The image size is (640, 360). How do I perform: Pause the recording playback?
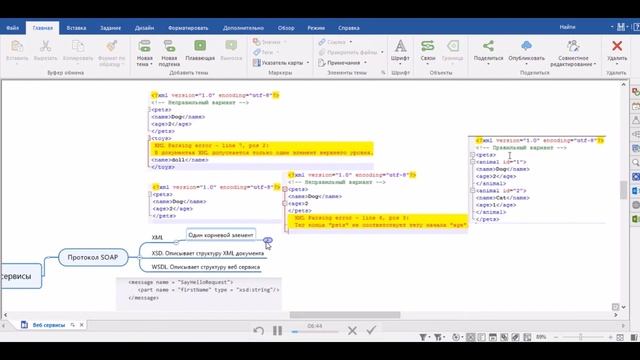pyautogui.click(x=278, y=330)
